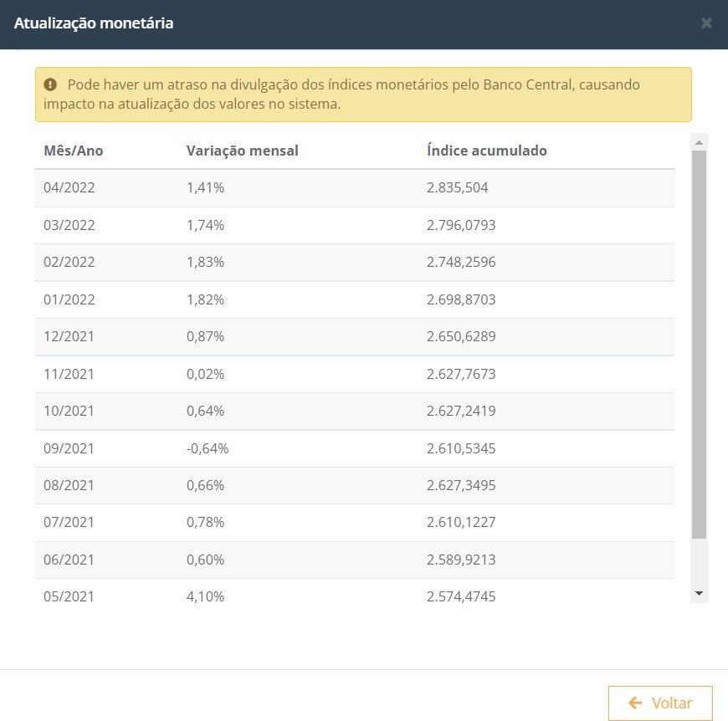The width and height of the screenshot is (728, 721).
Task: Click the scrollbar down arrow
Action: 700,593
